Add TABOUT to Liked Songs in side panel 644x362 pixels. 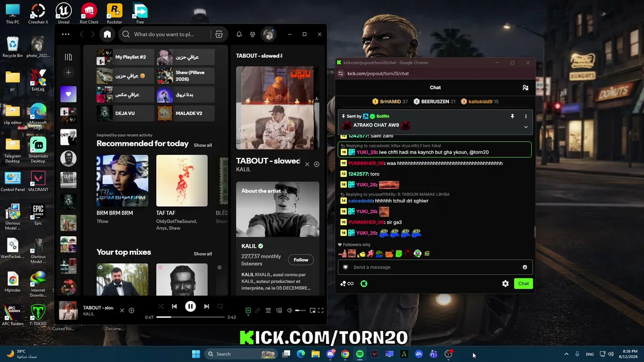[x=316, y=164]
